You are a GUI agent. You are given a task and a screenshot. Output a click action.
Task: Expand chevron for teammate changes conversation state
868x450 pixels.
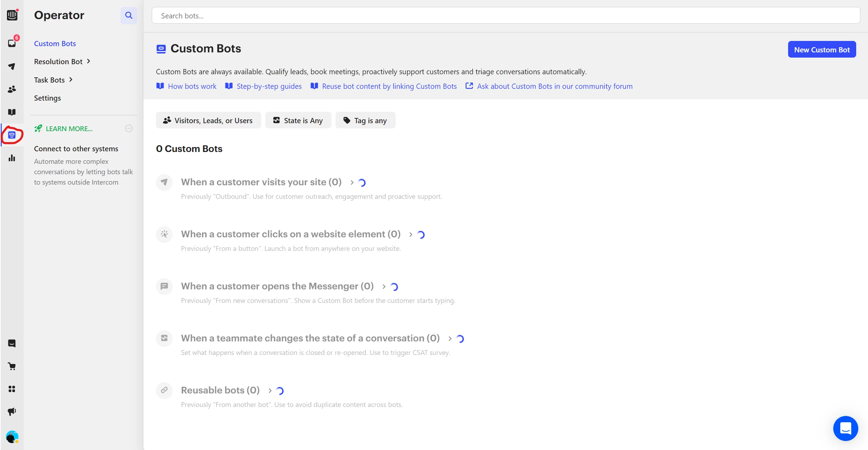tap(450, 338)
